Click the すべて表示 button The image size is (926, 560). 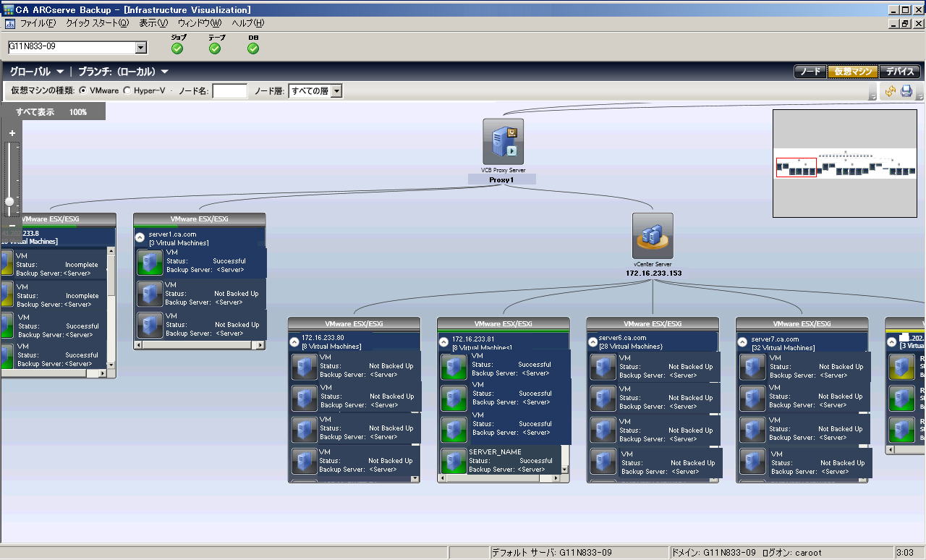(35, 112)
